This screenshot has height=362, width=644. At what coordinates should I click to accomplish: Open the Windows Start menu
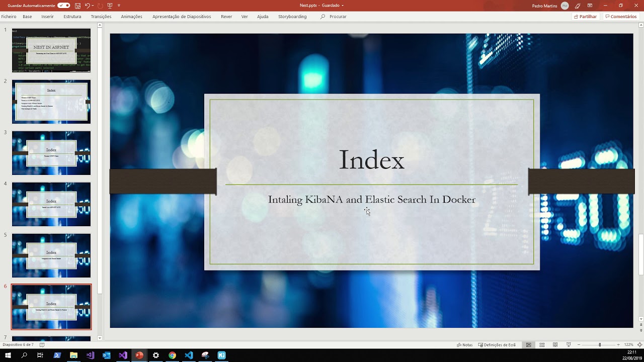pos(8,355)
